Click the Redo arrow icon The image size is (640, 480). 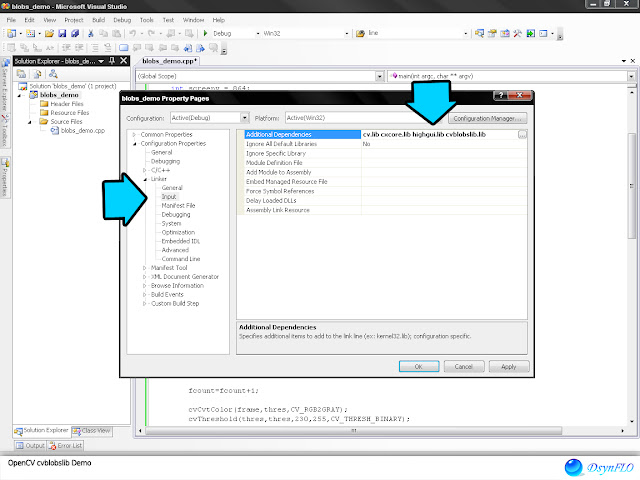(x=151, y=33)
